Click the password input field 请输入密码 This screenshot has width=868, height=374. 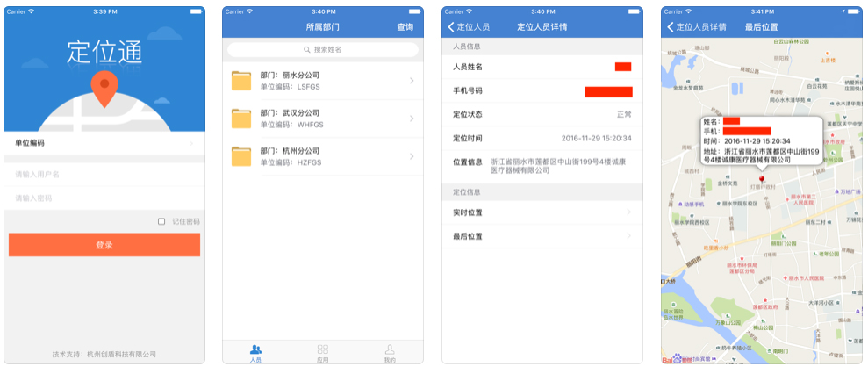coord(104,198)
